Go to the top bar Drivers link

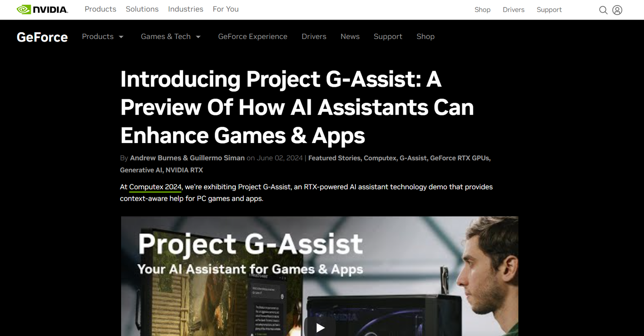(x=514, y=10)
